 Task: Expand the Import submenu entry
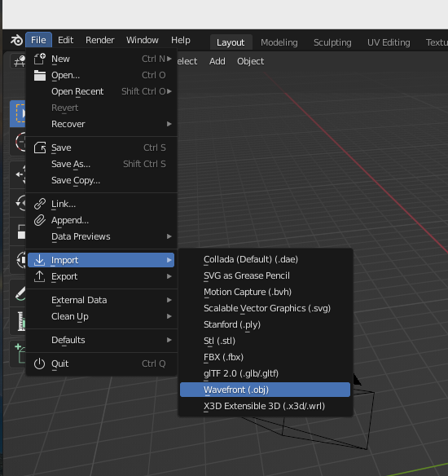click(x=101, y=260)
